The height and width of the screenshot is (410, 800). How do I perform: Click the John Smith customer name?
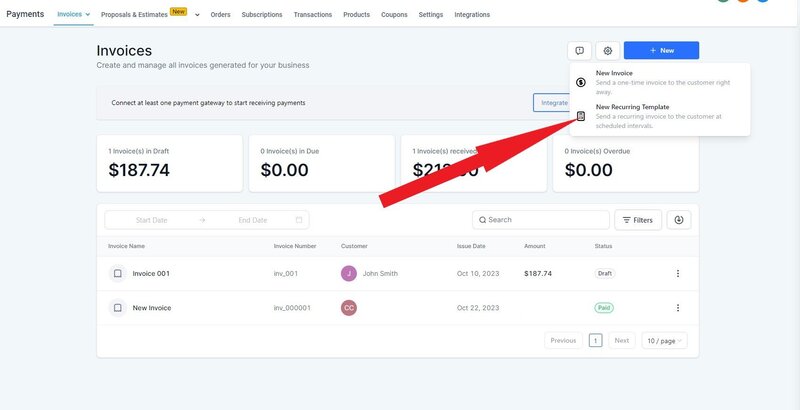point(380,273)
